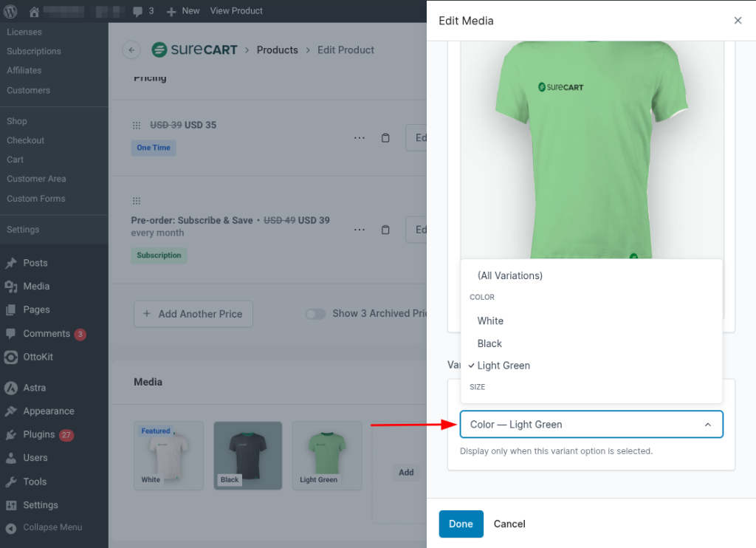
Task: Open three-dot menu for USD 35 price
Action: point(360,138)
